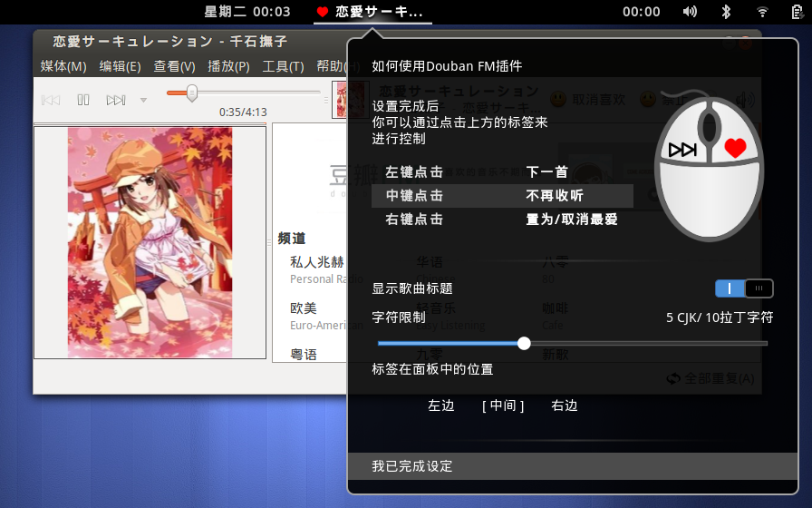Open the volume indicator in top panel
812x508 pixels.
[x=690, y=12]
